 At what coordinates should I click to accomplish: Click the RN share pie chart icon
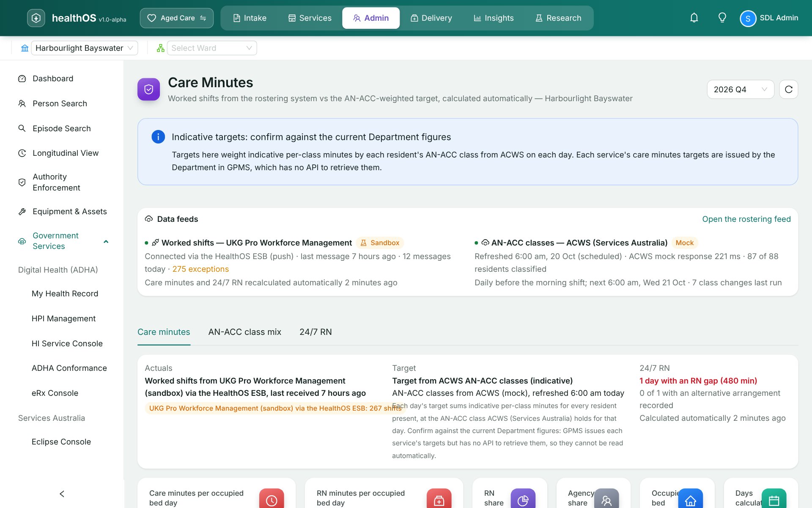click(523, 499)
